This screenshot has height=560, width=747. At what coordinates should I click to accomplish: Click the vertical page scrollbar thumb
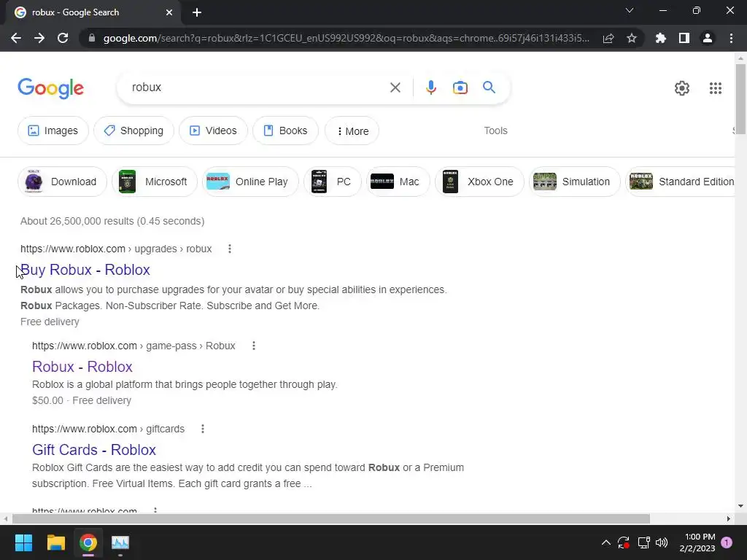(x=740, y=98)
